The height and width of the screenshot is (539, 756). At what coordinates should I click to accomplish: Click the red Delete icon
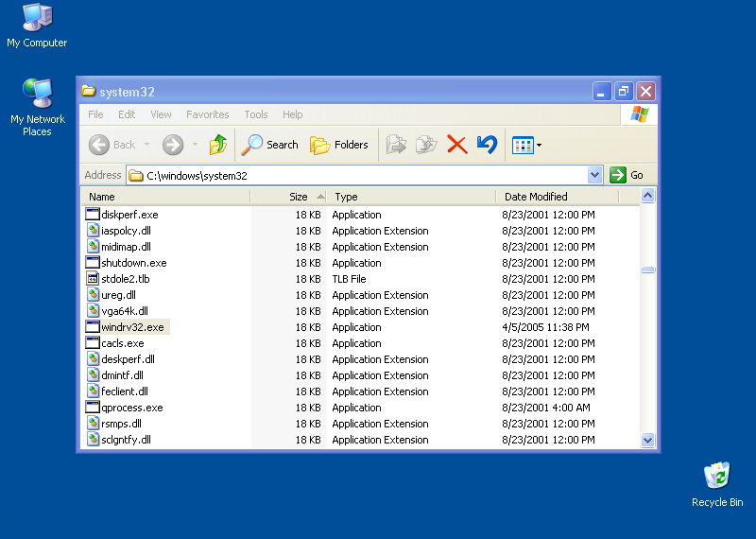coord(457,145)
